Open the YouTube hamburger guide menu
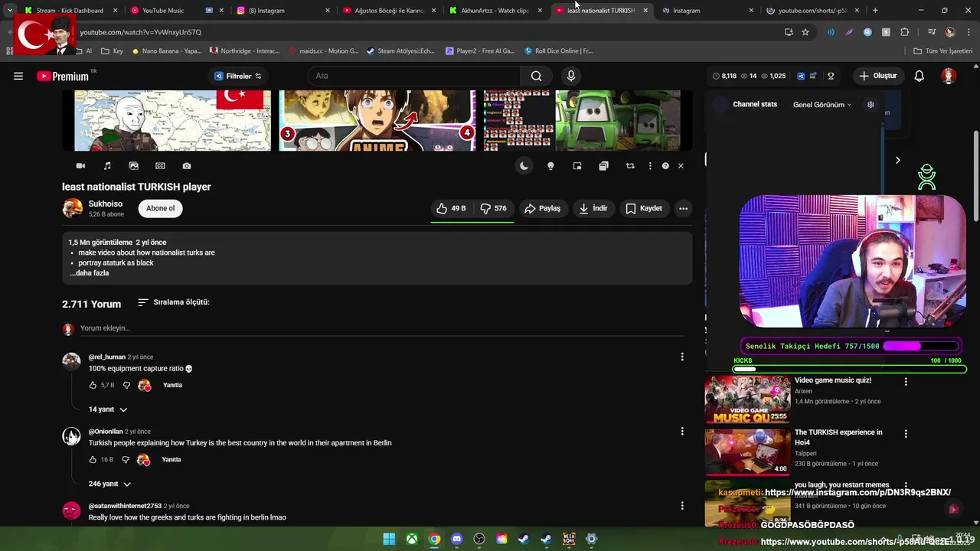Viewport: 980px width, 551px height. [x=18, y=76]
